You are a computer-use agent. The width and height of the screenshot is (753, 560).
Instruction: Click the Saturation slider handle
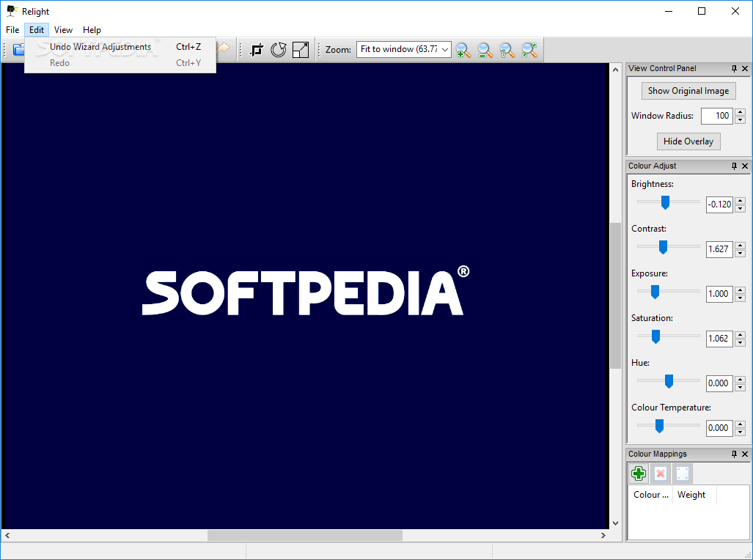655,336
